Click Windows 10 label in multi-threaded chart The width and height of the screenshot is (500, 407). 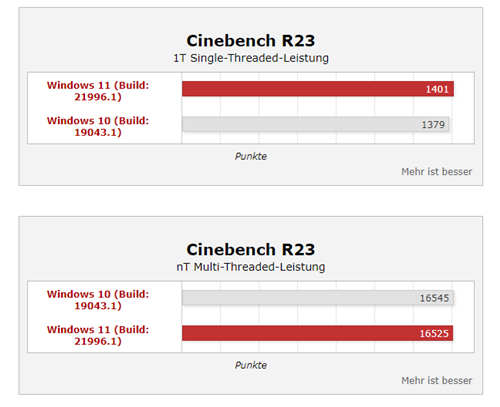98,300
